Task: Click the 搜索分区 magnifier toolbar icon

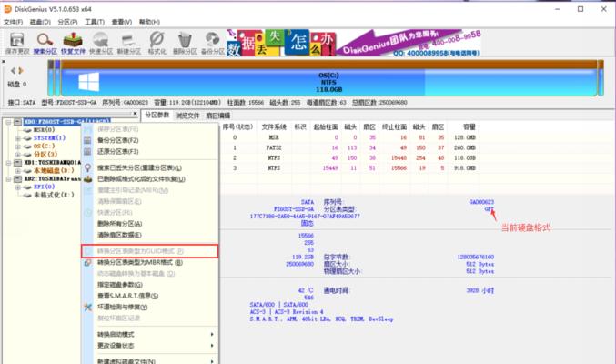Action: 45,40
